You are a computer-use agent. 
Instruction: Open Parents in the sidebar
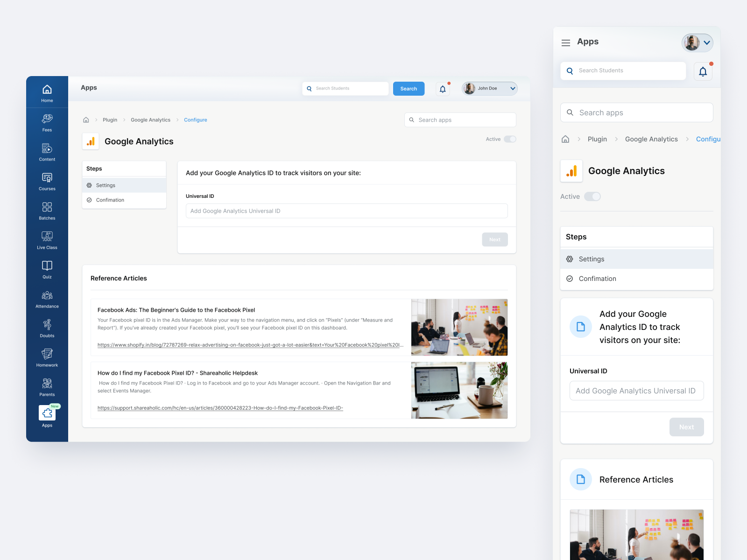(47, 387)
